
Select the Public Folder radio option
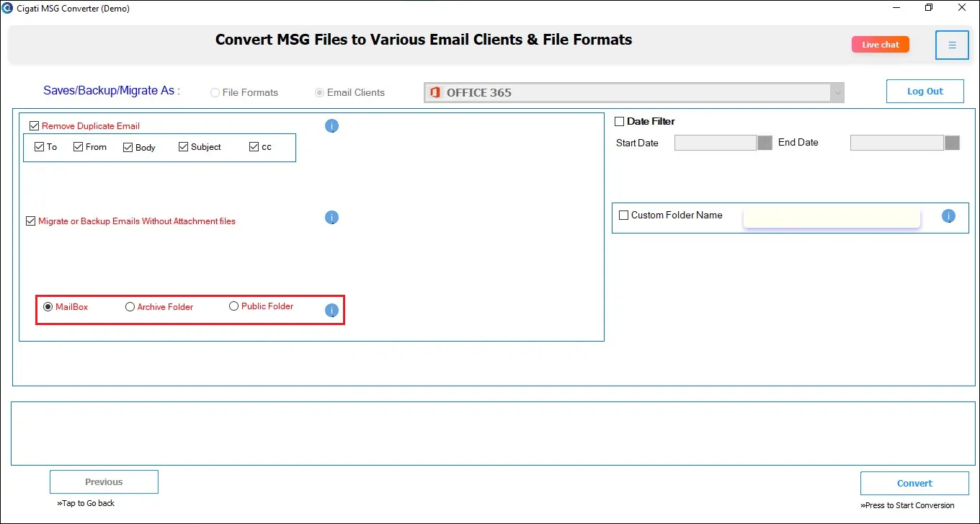pos(233,306)
